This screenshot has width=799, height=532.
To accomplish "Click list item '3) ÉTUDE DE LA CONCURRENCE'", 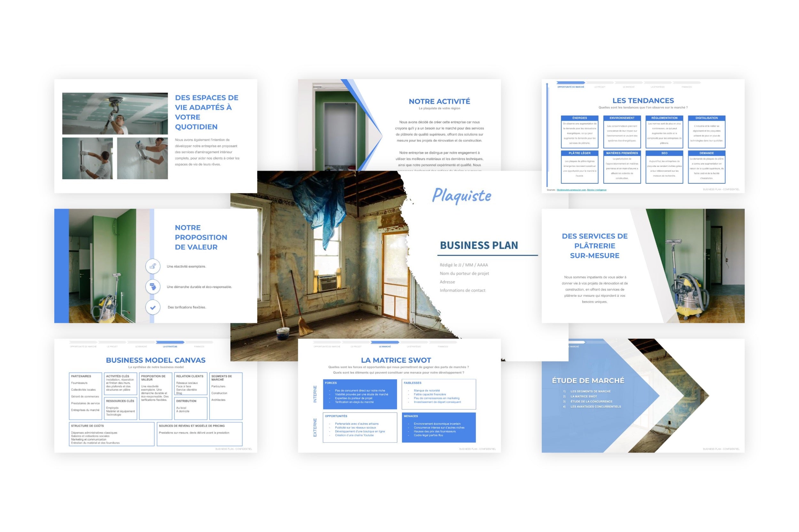I will tap(587, 401).
